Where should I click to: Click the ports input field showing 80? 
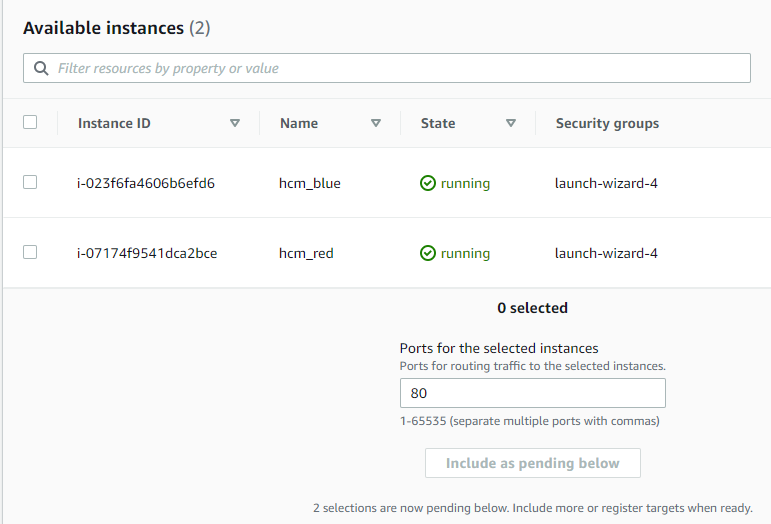(x=533, y=393)
